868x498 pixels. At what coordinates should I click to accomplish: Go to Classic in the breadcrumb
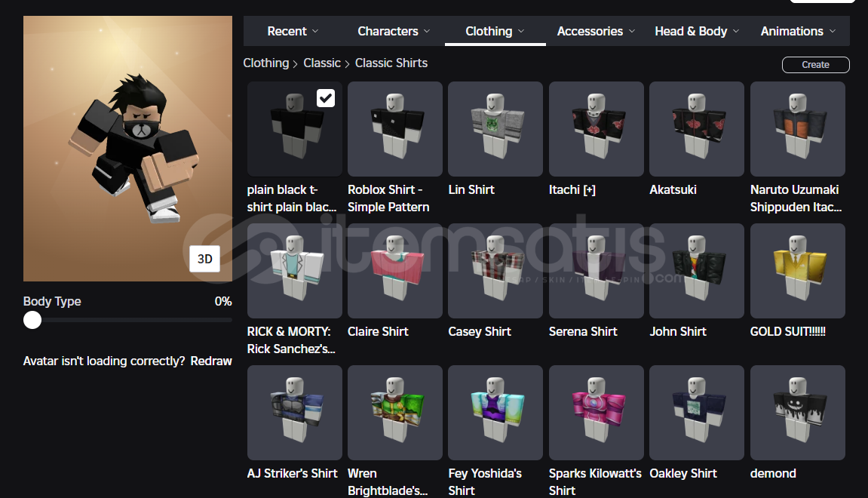point(321,63)
